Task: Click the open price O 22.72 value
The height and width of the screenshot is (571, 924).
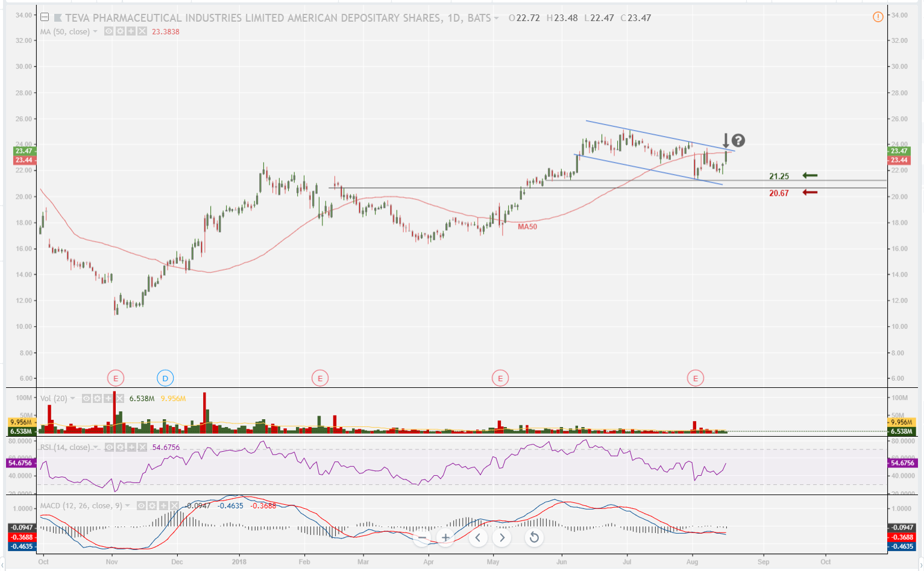Action: point(528,18)
